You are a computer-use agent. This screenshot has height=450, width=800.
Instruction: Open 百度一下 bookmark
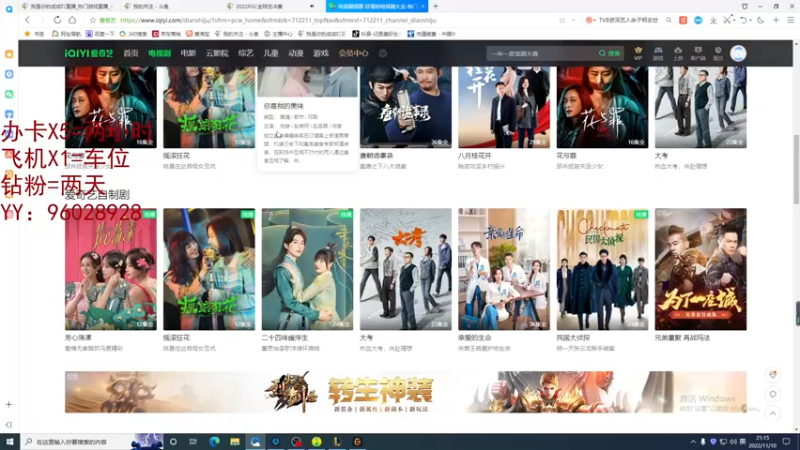pyautogui.click(x=100, y=34)
